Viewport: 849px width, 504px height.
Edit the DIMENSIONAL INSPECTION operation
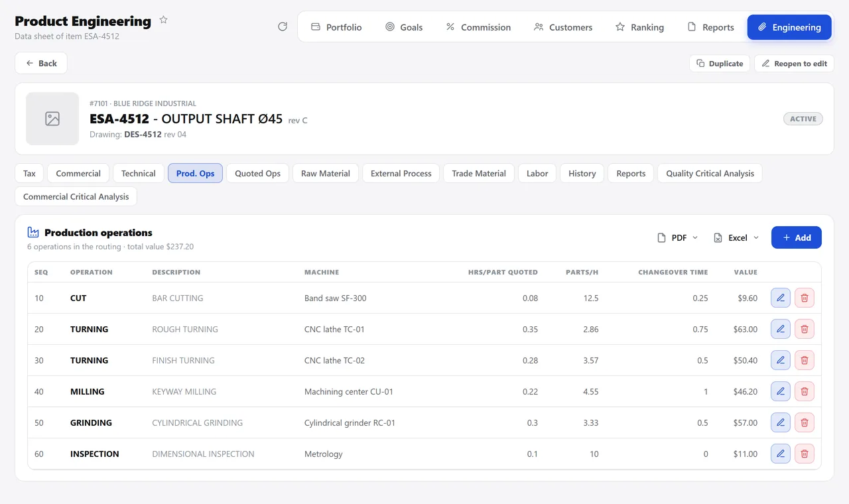pyautogui.click(x=781, y=454)
